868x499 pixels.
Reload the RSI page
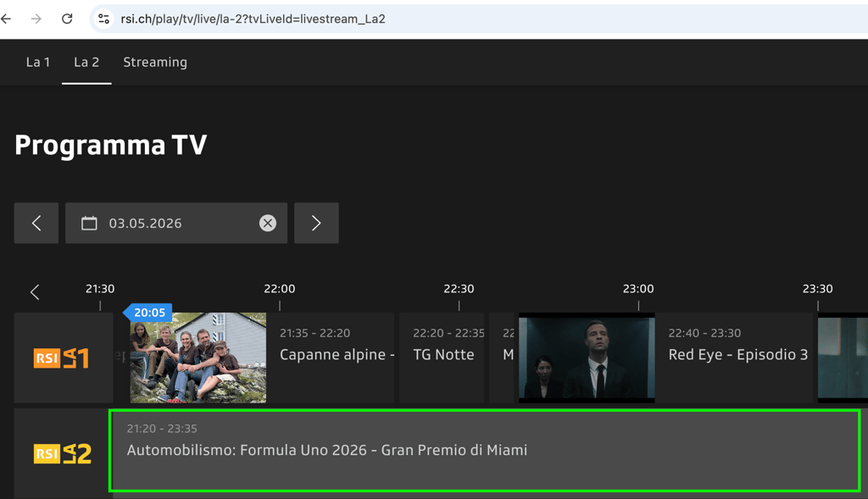tap(67, 19)
